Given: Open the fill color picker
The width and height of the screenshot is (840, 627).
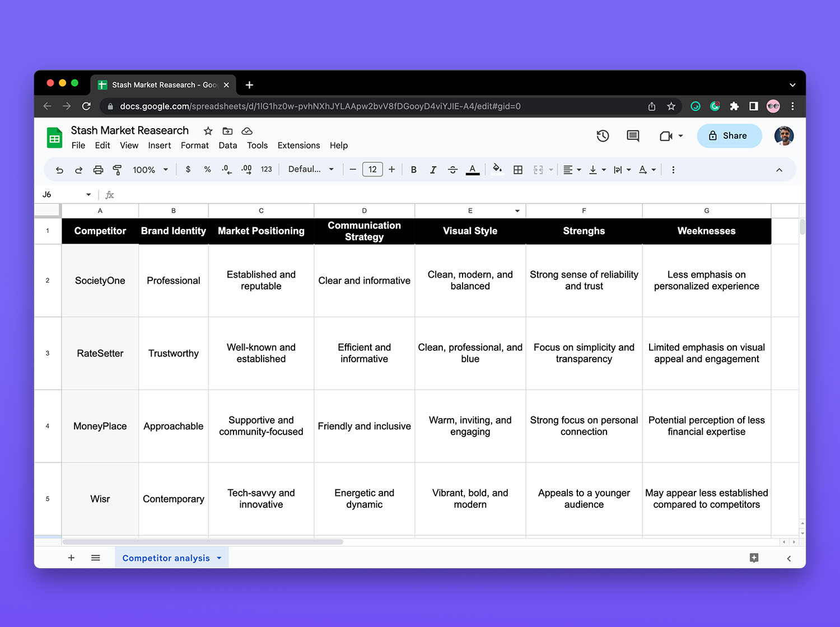Looking at the screenshot, I should (497, 170).
